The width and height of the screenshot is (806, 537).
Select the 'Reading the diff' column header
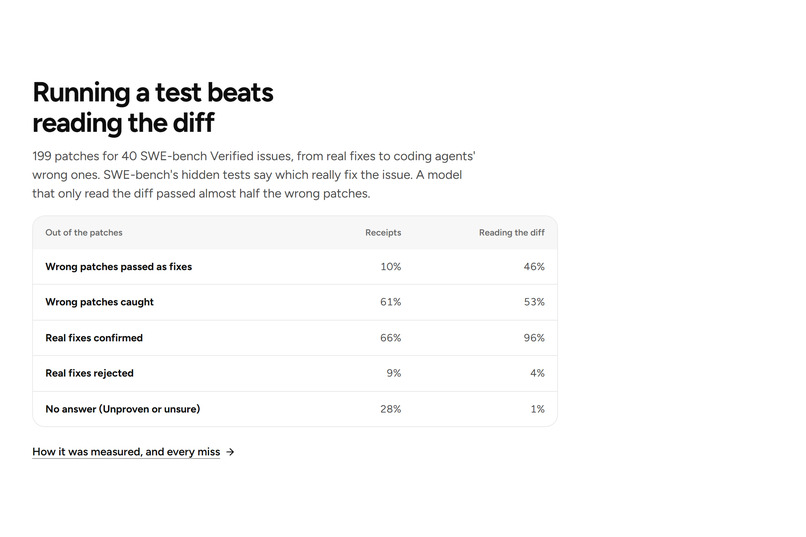tap(511, 232)
